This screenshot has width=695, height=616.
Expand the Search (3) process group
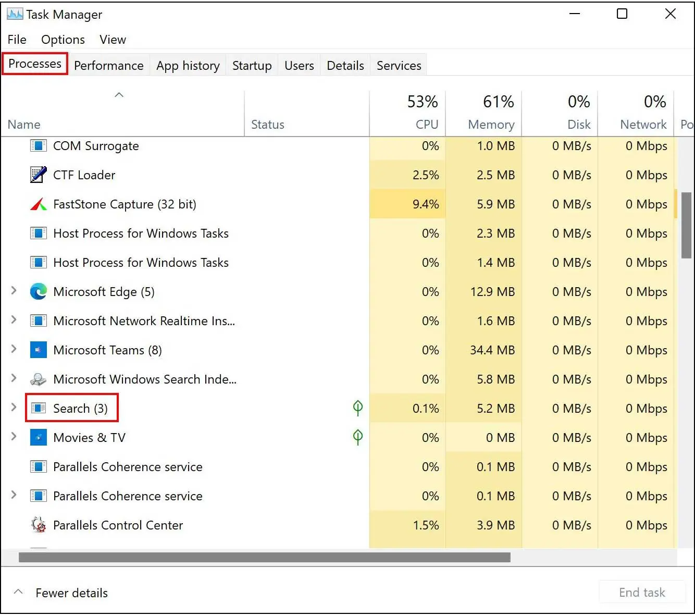pos(14,408)
